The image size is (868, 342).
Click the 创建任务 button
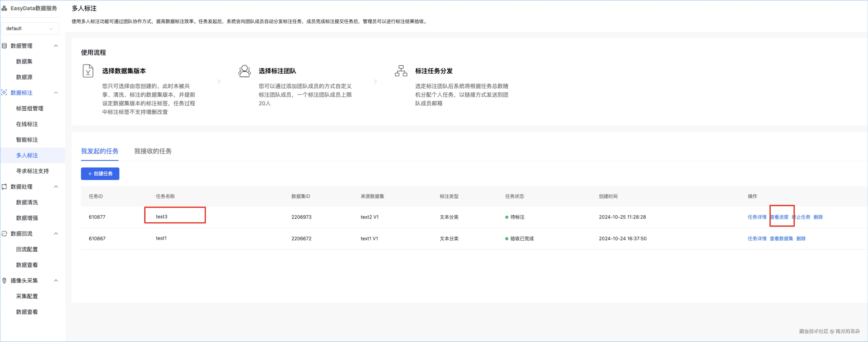(x=100, y=174)
